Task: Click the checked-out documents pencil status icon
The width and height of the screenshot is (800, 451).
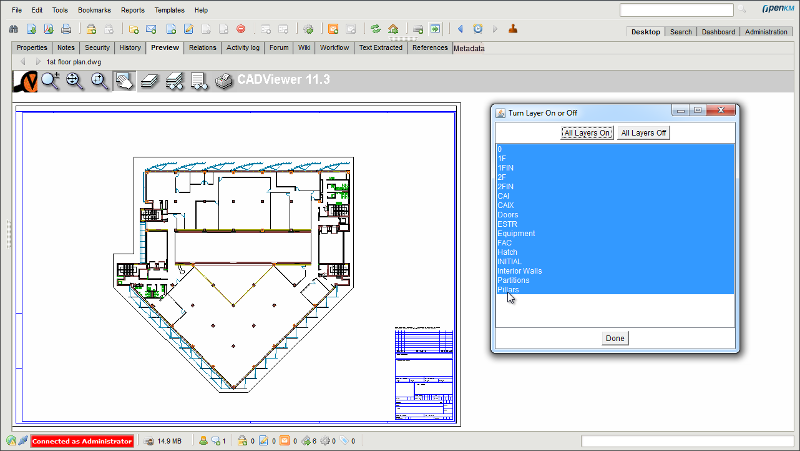Action: click(x=263, y=441)
